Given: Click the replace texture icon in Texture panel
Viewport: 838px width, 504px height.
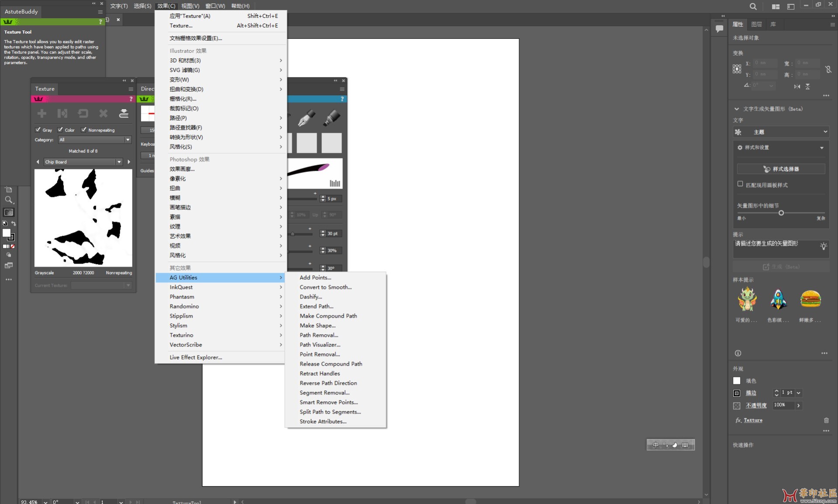Looking at the screenshot, I should 62,113.
